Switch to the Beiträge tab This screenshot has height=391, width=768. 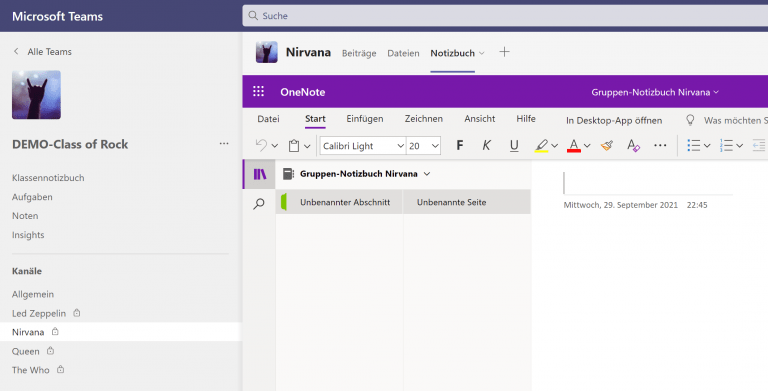pyautogui.click(x=359, y=53)
